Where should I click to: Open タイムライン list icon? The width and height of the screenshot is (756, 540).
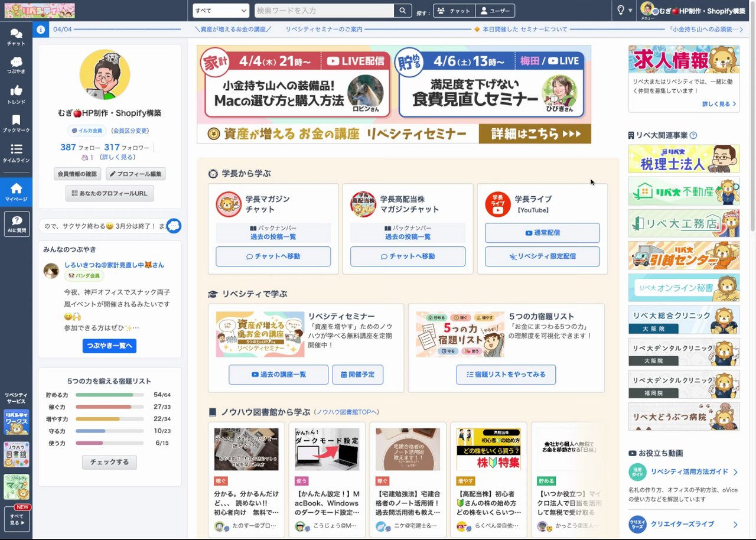pyautogui.click(x=16, y=153)
